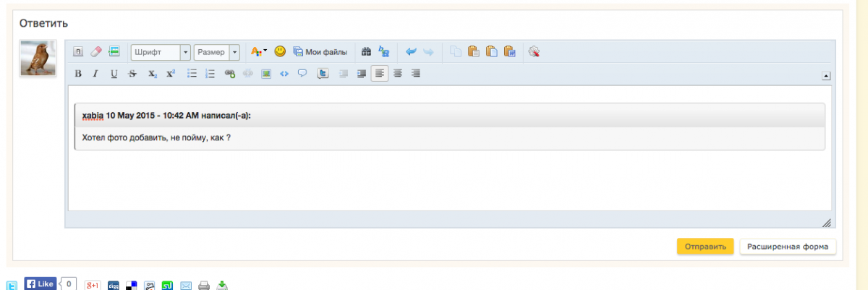868x290 pixels.
Task: Open special BBCode insert icon
Action: click(114, 52)
